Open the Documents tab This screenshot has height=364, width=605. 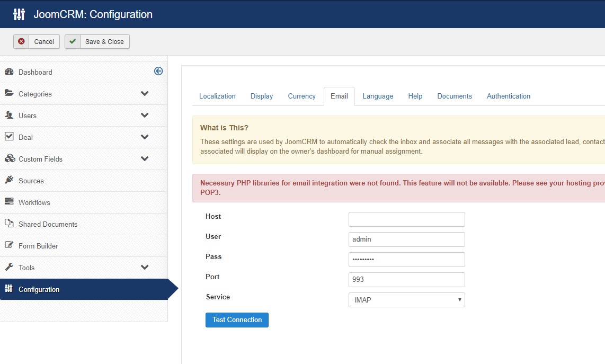[455, 96]
